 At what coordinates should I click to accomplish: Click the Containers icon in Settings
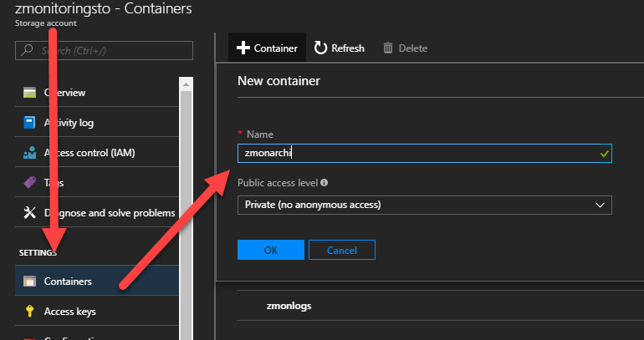(29, 282)
